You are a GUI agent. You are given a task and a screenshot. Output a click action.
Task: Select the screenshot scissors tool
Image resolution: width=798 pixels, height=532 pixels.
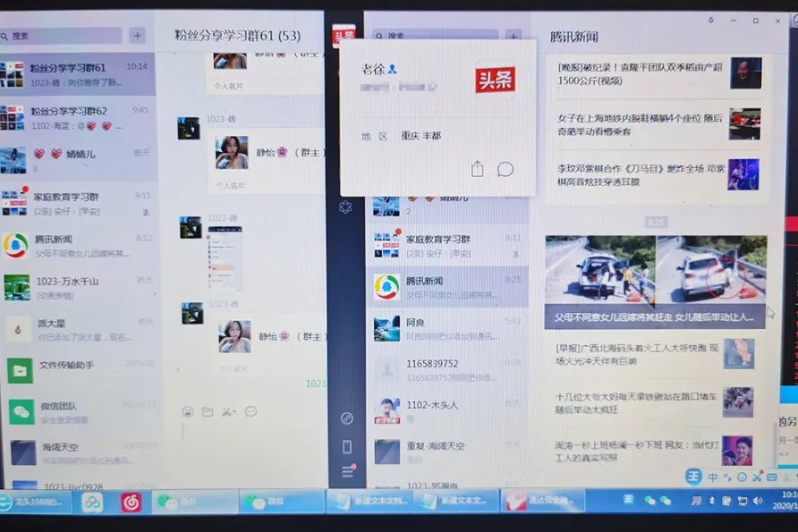[x=228, y=411]
